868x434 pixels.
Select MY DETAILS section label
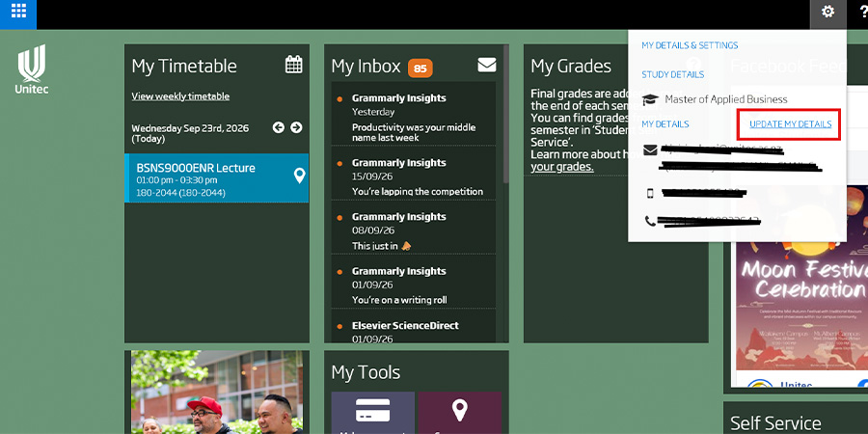pos(665,124)
